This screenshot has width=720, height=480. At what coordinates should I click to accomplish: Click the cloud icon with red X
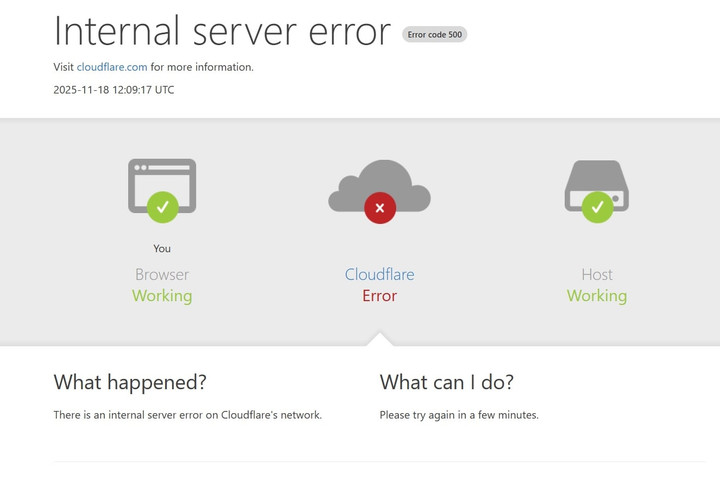click(379, 192)
